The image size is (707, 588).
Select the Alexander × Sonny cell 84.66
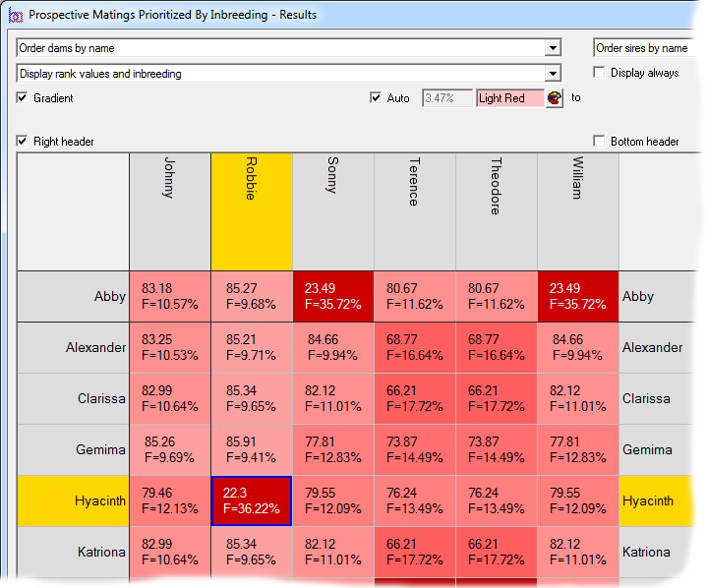pos(333,348)
